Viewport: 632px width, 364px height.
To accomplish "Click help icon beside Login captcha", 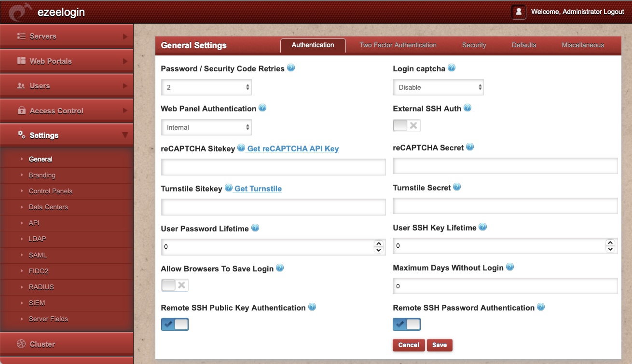I will click(x=452, y=68).
